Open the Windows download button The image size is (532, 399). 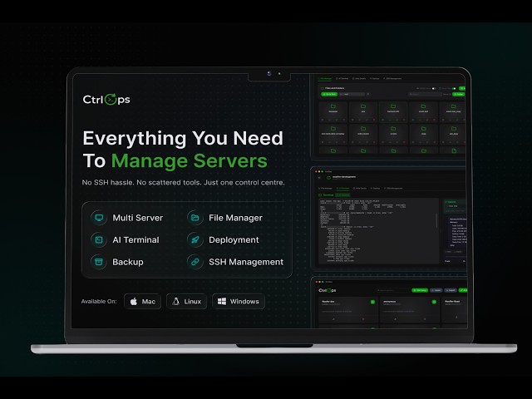pos(239,301)
